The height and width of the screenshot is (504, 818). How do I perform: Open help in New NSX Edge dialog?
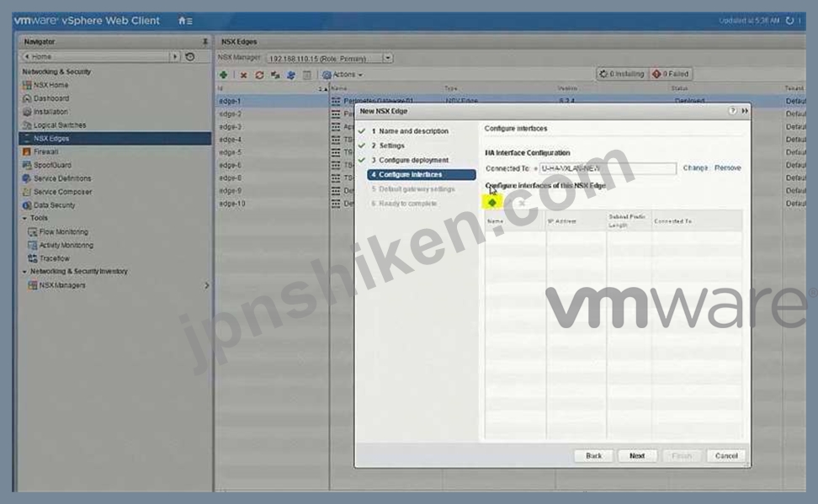(x=732, y=111)
